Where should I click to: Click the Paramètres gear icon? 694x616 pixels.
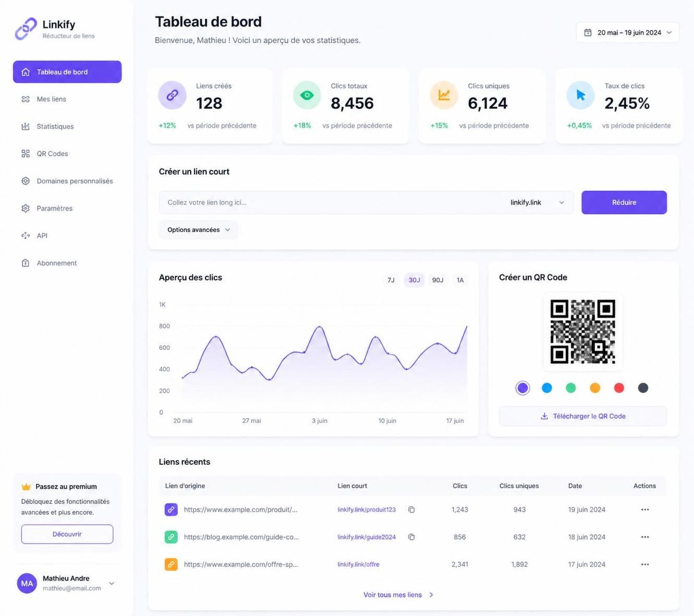[x=26, y=208]
